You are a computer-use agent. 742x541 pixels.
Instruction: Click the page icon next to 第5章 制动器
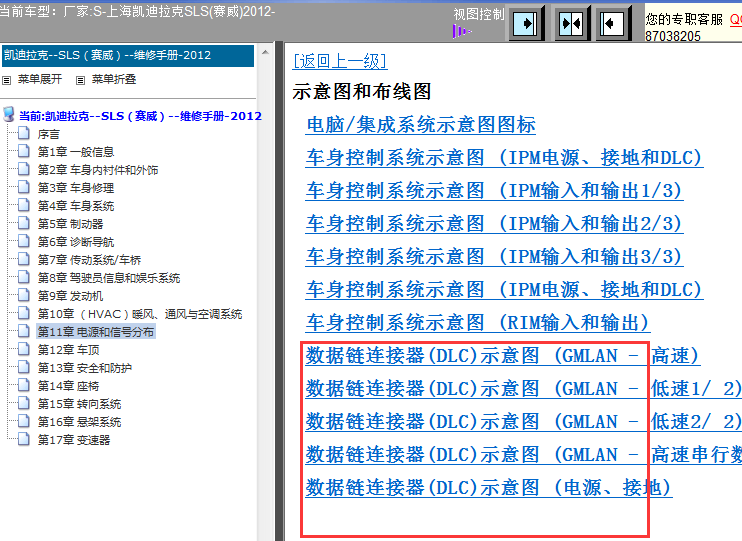tap(24, 223)
